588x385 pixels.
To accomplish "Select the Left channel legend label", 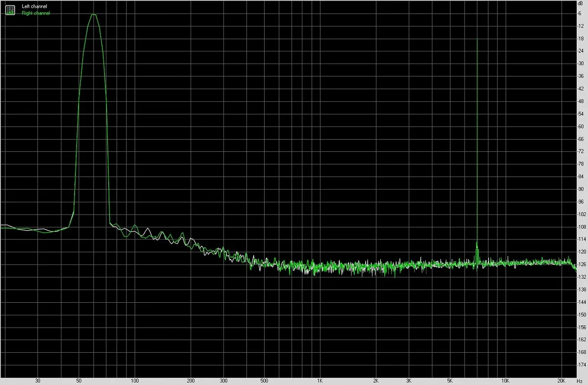I will click(x=34, y=7).
